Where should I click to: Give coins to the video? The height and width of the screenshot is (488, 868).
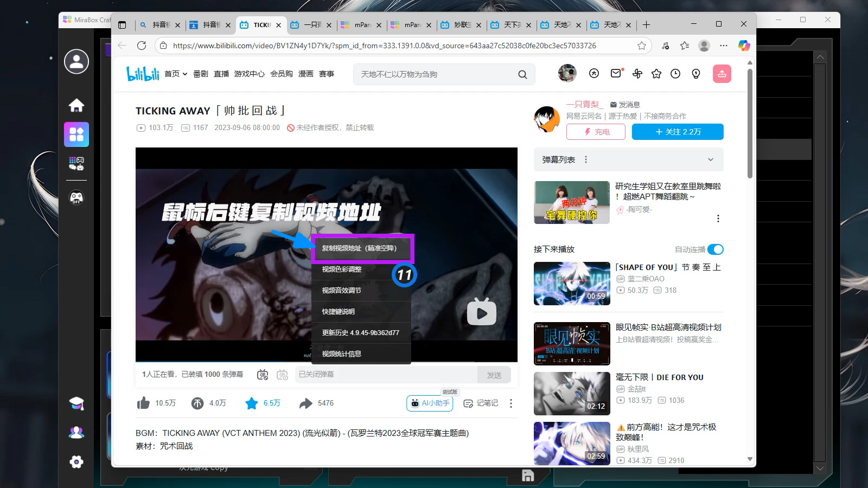pyautogui.click(x=197, y=403)
